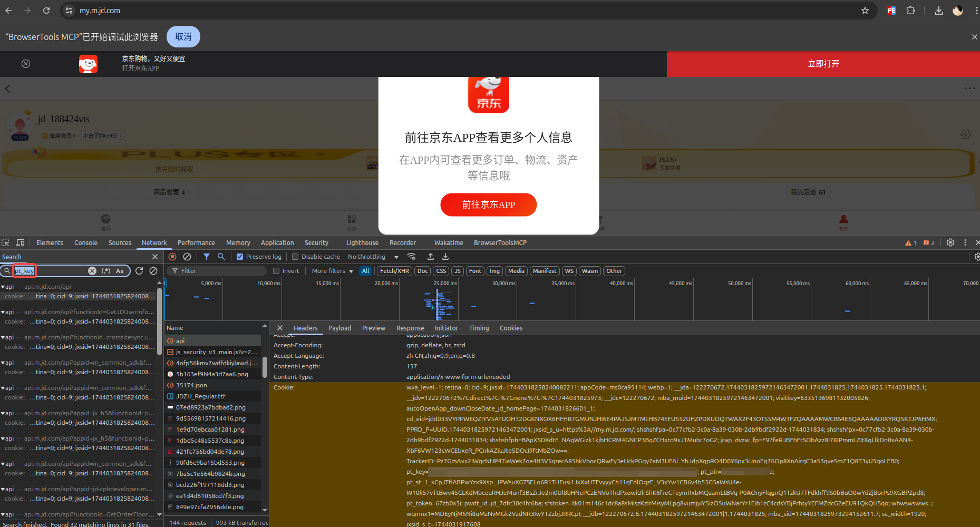The image size is (980, 527).
Task: Open the browser extensions puzzle icon
Action: click(910, 11)
